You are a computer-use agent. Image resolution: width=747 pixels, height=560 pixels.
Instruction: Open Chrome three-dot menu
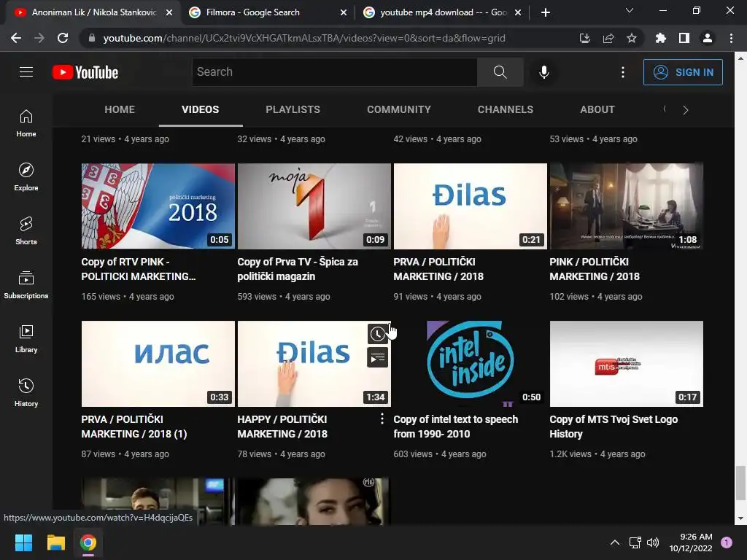[731, 38]
